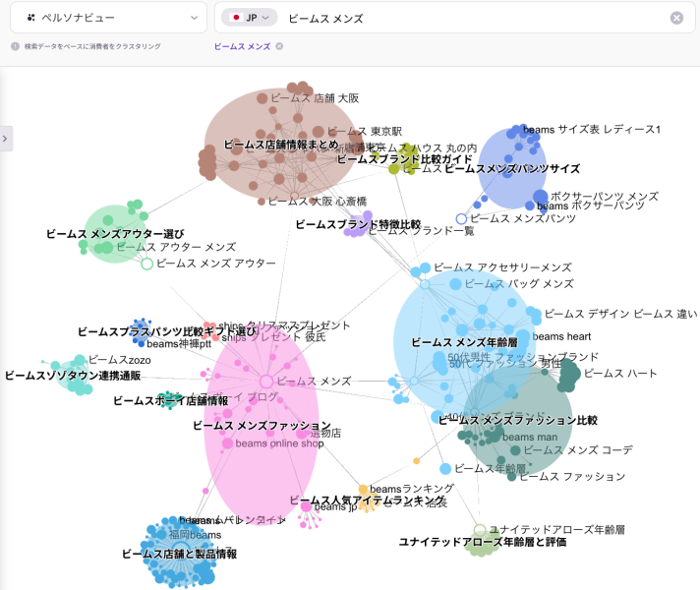
Task: Click the beams man label
Action: coord(530,437)
